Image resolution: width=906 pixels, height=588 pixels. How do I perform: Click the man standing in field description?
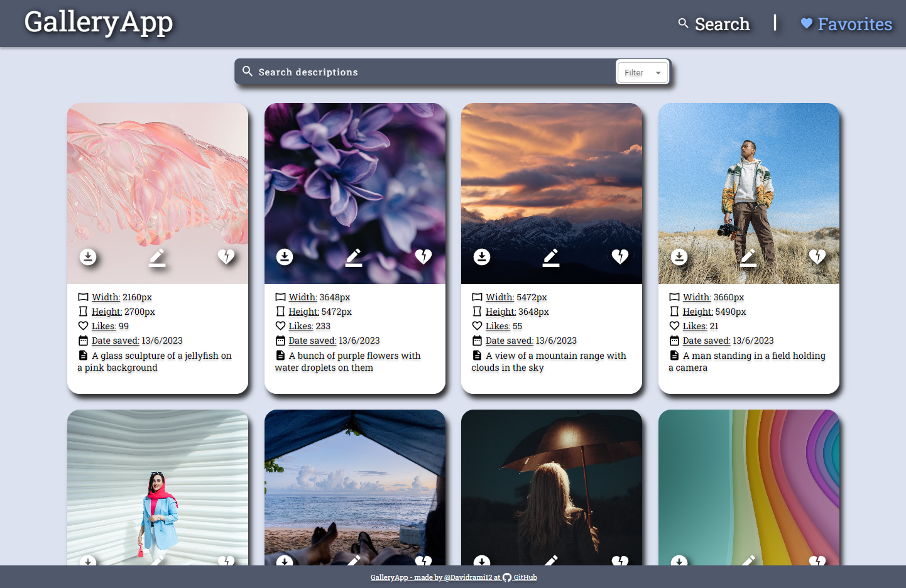747,362
